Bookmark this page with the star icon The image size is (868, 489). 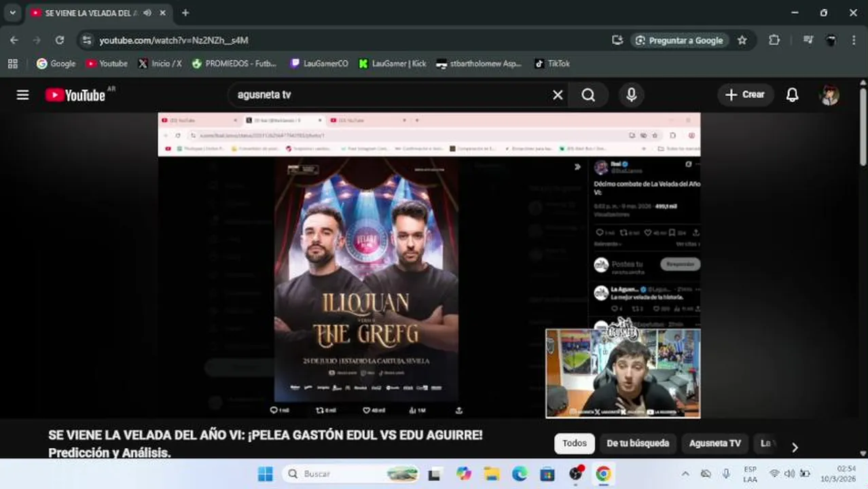742,40
